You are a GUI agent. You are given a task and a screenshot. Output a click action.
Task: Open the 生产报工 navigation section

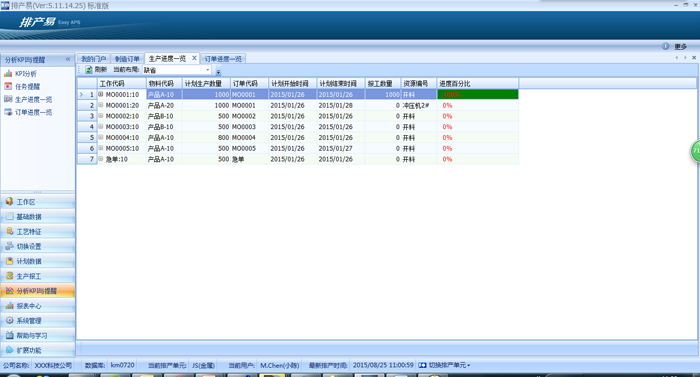pos(38,276)
